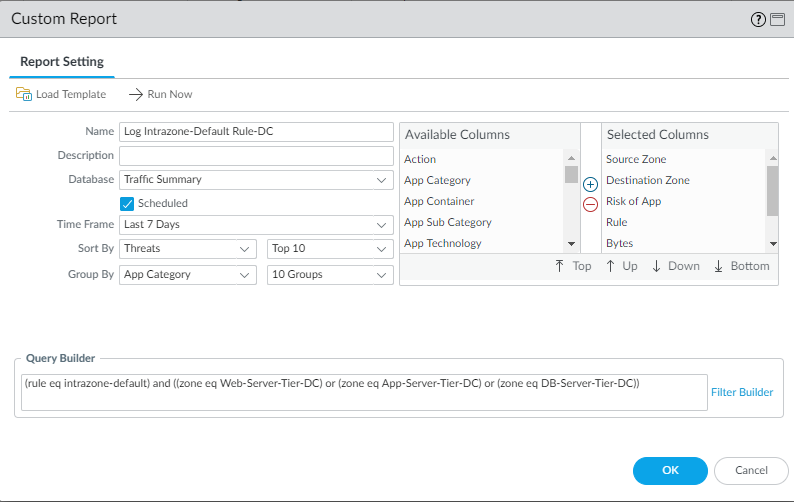794x502 pixels.
Task: Uncheck the Scheduled checkbox
Action: [x=127, y=203]
